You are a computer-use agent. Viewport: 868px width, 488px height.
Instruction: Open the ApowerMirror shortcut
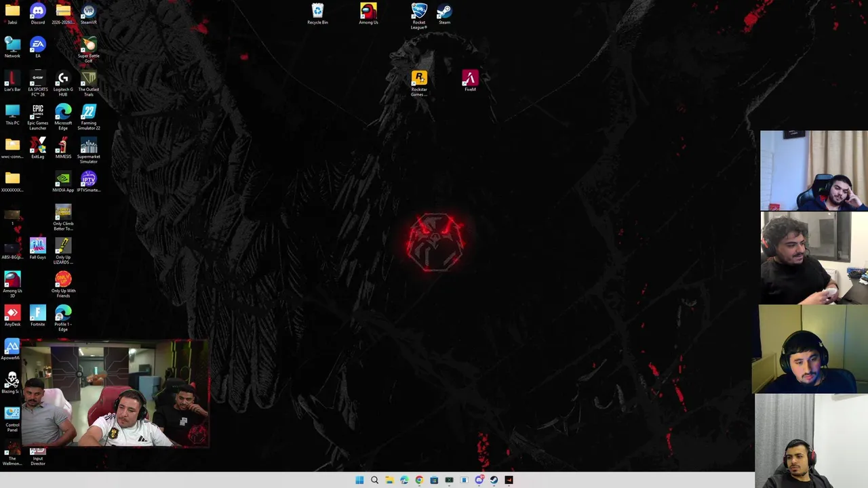pyautogui.click(x=11, y=349)
